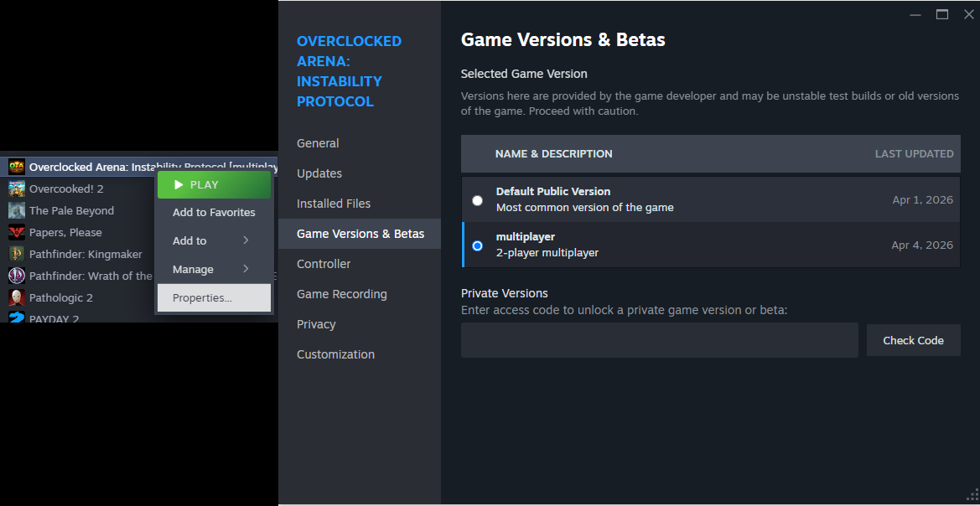The width and height of the screenshot is (980, 506).
Task: Open the Privacy settings tab
Action: [x=360, y=324]
